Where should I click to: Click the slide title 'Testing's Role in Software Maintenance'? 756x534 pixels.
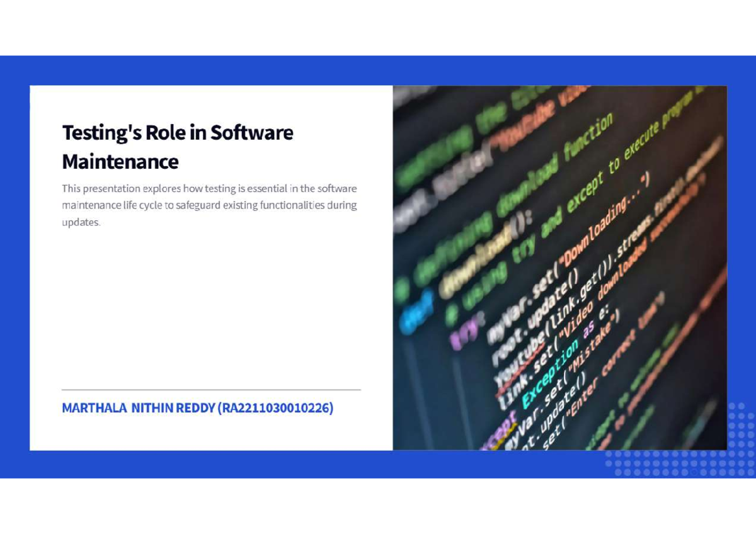177,146
